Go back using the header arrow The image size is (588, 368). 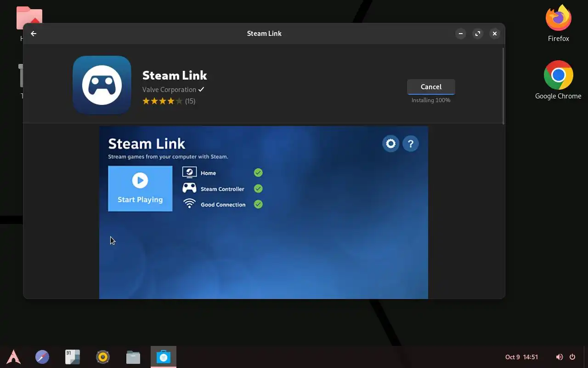(34, 34)
